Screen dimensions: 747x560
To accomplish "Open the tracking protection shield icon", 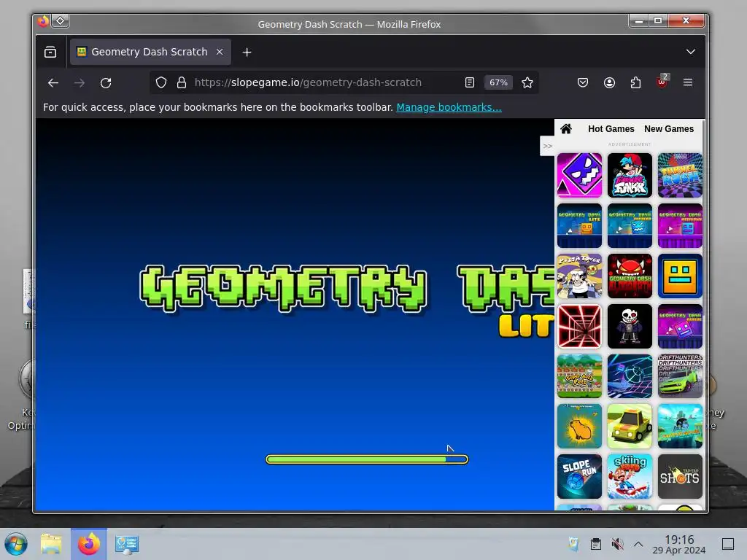I will (161, 83).
